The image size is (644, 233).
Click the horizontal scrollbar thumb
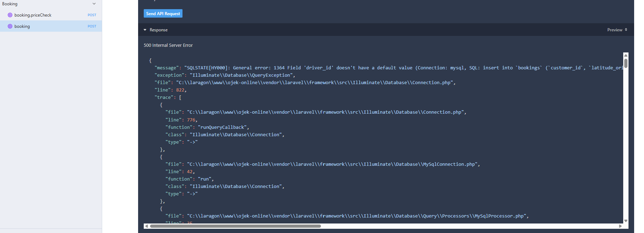coord(235,226)
